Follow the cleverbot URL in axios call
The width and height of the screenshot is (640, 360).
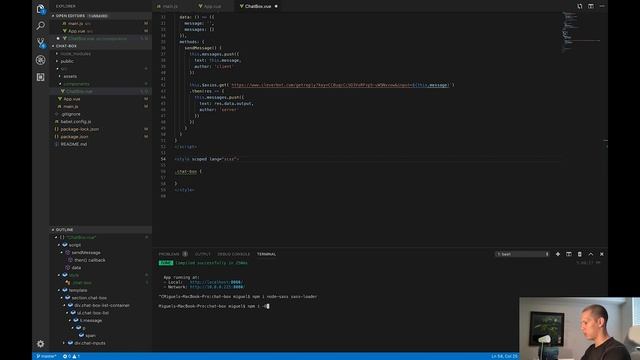tap(340, 85)
